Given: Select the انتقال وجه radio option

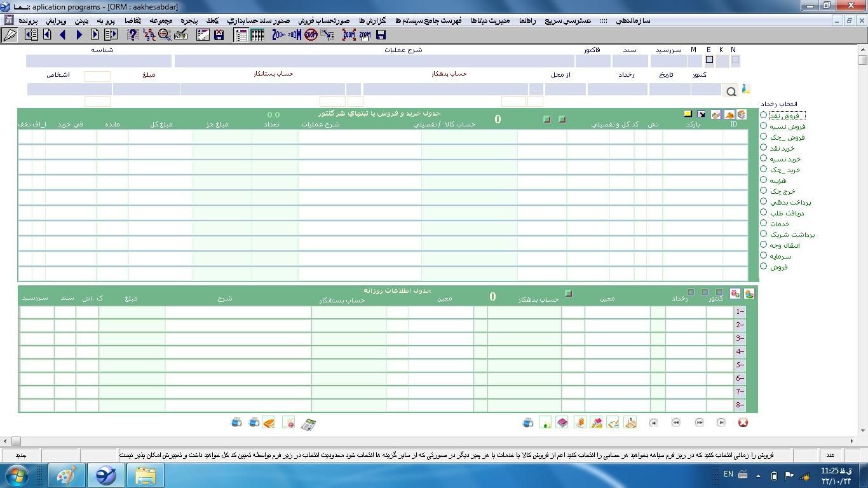Looking at the screenshot, I should pos(764,245).
